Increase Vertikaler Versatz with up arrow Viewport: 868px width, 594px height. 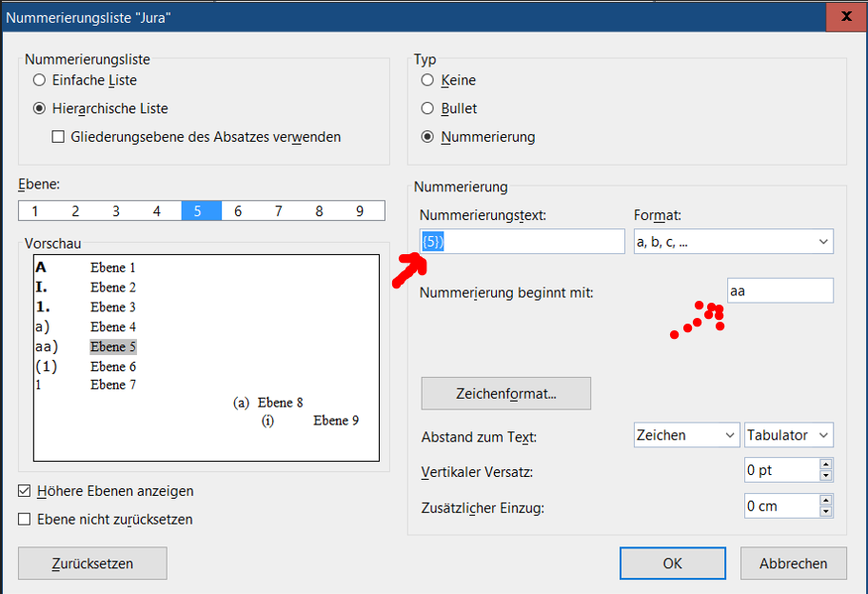[825, 465]
